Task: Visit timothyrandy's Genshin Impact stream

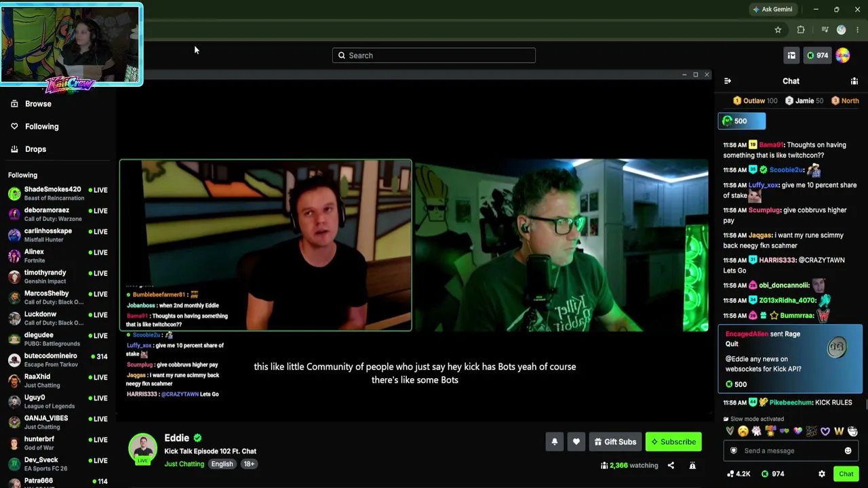Action: point(58,277)
